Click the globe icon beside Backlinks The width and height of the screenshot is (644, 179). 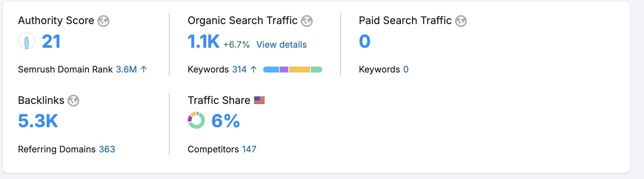[73, 101]
